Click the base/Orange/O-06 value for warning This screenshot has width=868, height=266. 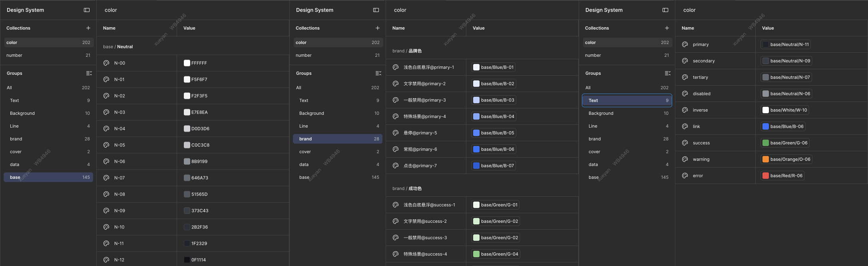click(x=786, y=159)
